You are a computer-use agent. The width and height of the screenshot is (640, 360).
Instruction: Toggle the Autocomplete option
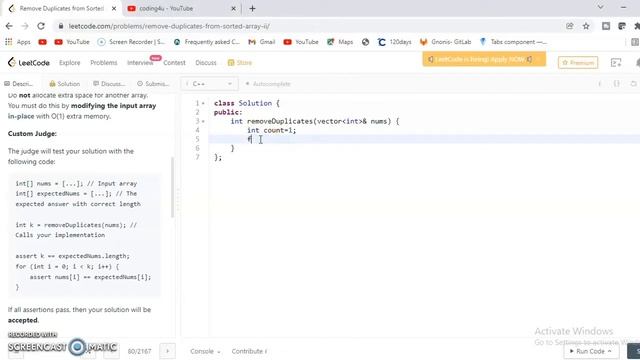point(268,84)
